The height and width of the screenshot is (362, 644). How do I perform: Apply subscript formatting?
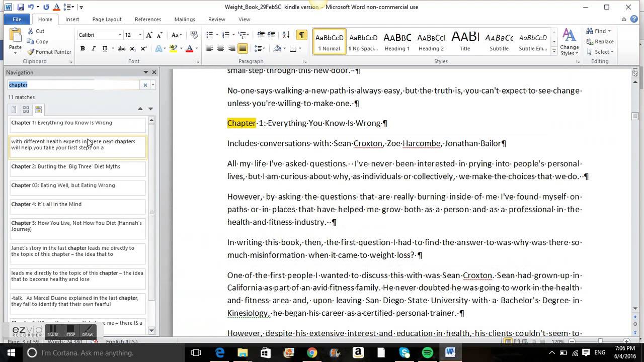[133, 49]
